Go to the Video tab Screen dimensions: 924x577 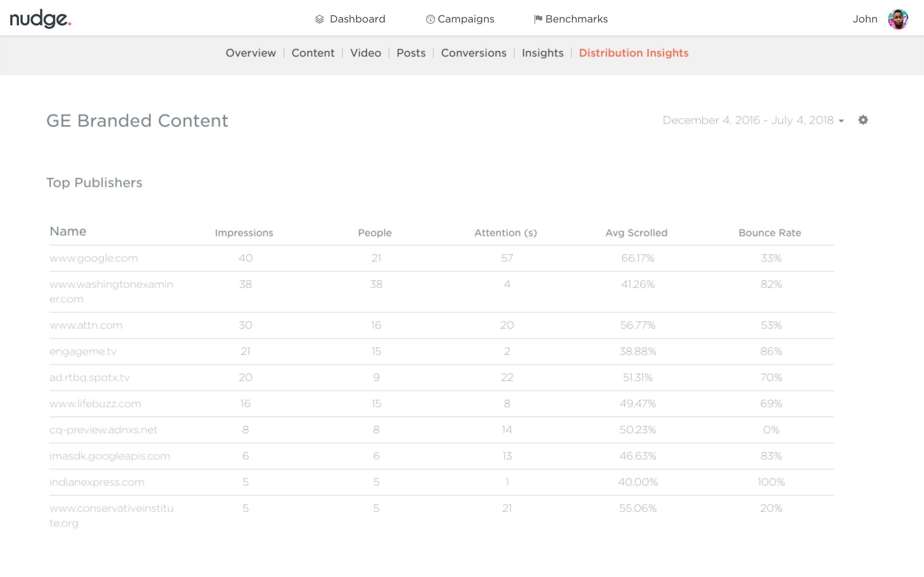point(365,53)
